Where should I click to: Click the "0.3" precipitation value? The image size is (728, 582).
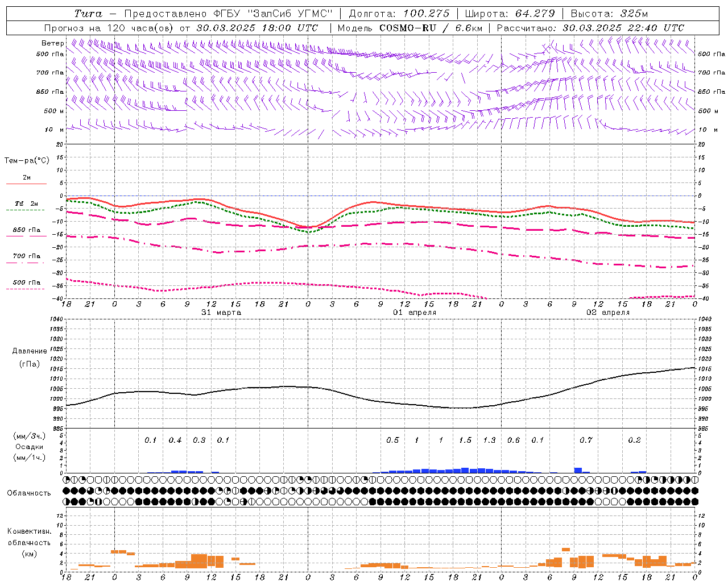(x=199, y=440)
